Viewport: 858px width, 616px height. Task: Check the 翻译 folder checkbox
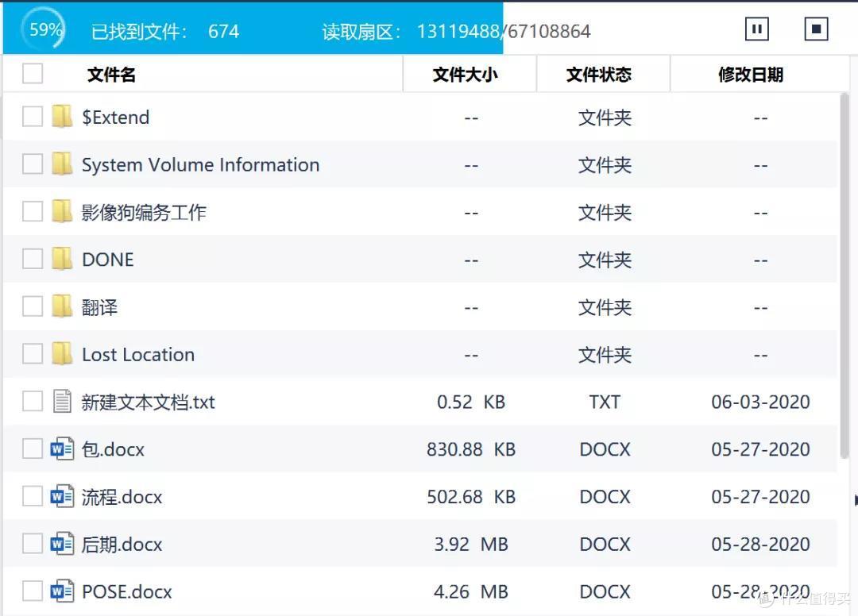tap(33, 306)
